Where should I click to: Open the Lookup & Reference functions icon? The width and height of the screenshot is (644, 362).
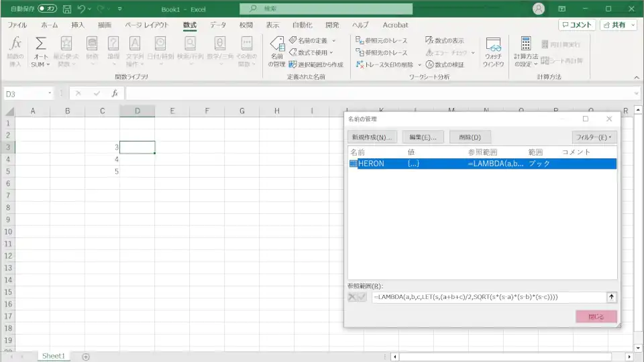190,44
